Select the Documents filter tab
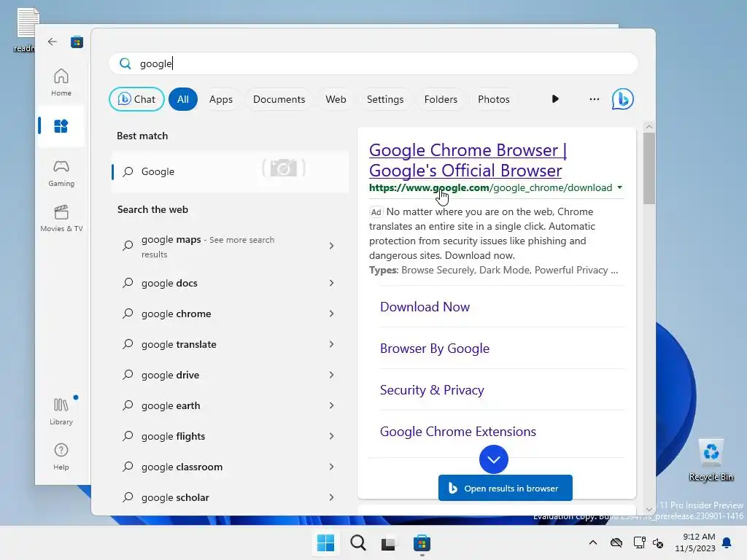747x560 pixels. pyautogui.click(x=279, y=99)
